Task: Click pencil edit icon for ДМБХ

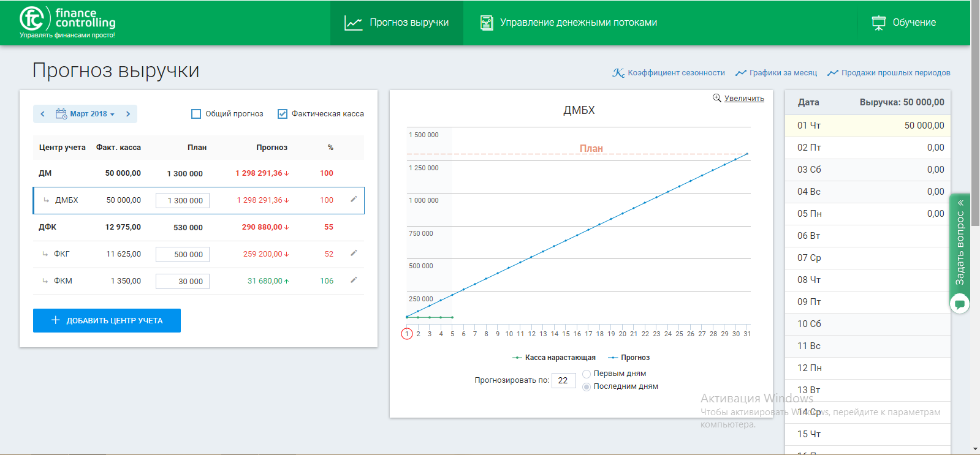Action: point(354,199)
